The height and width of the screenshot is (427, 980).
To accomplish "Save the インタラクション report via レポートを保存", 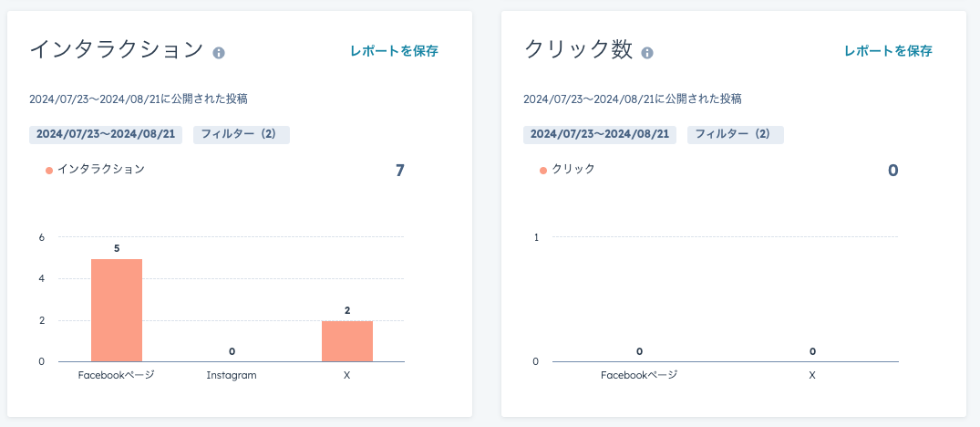I will click(x=394, y=51).
